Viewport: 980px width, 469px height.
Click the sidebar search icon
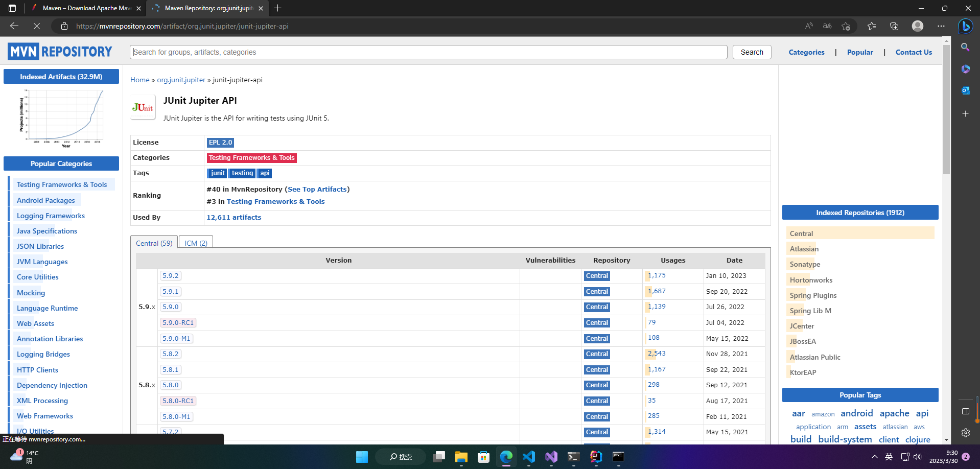pyautogui.click(x=965, y=47)
